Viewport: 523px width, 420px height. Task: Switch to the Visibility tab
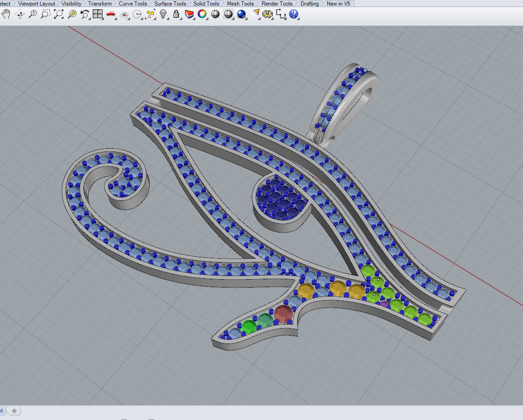point(71,4)
